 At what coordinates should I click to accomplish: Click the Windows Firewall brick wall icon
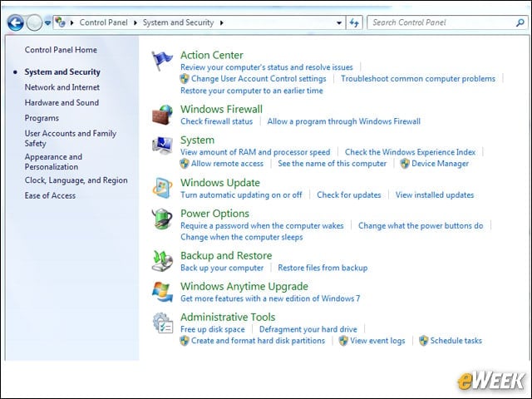[x=162, y=115]
